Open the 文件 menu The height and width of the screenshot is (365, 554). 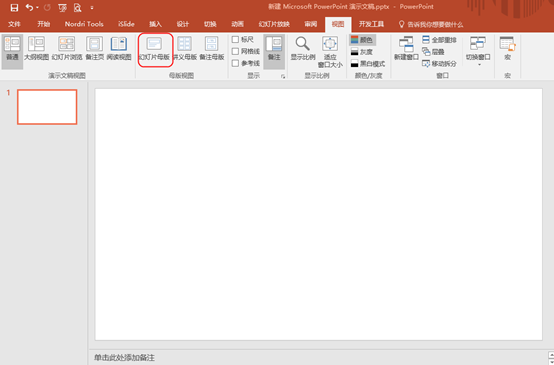point(14,24)
